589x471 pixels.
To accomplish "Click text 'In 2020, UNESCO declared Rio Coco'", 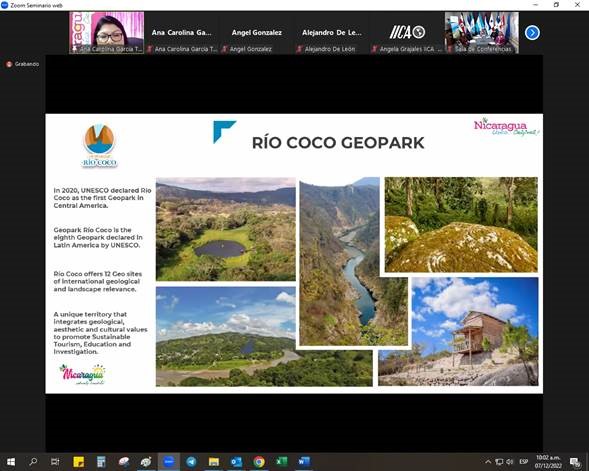I will (x=103, y=190).
